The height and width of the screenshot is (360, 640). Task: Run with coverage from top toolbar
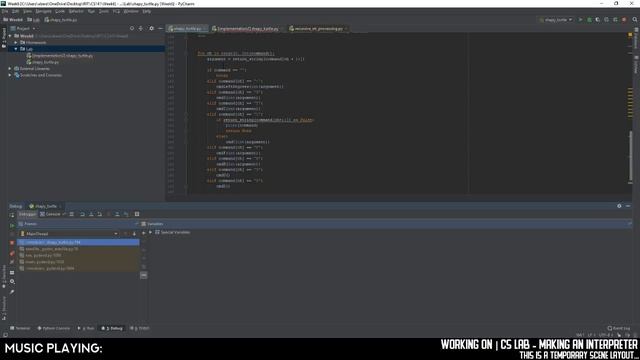coord(598,20)
